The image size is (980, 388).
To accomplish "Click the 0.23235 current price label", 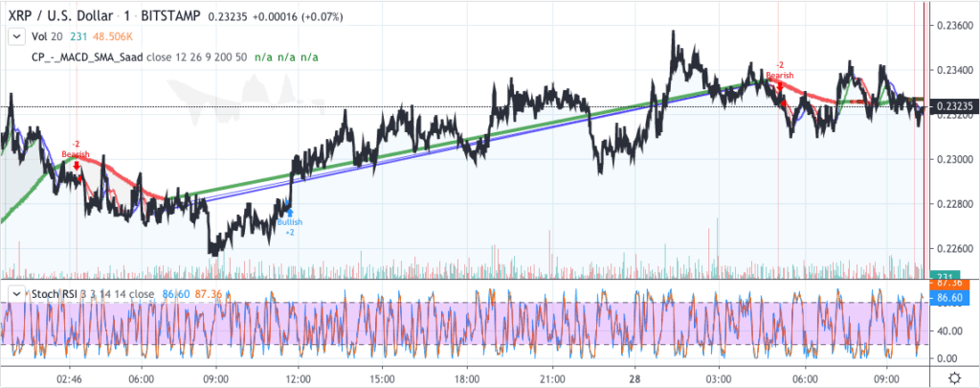I will (x=955, y=107).
